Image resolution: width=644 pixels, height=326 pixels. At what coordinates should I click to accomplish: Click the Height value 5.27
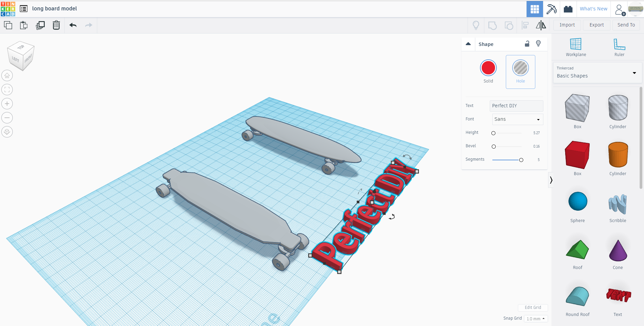(x=537, y=133)
